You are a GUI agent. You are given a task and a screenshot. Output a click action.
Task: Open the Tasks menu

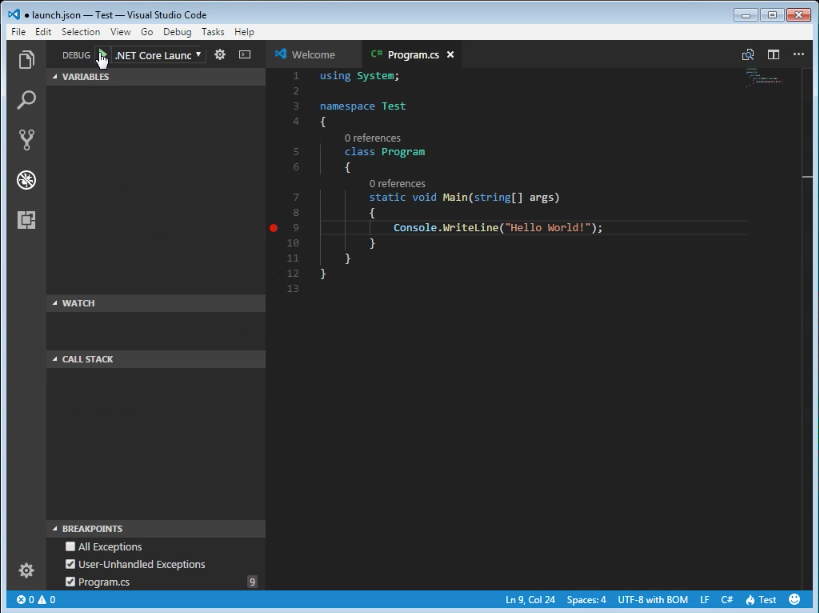pyautogui.click(x=213, y=32)
